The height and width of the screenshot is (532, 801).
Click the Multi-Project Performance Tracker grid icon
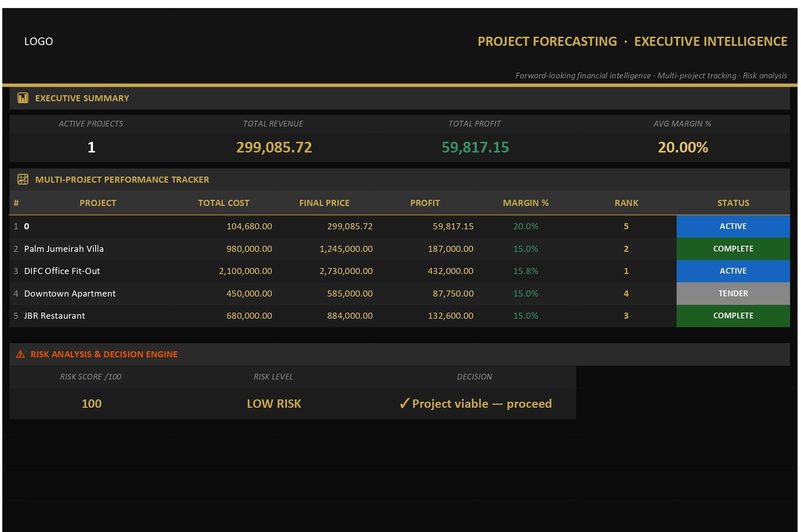(23, 179)
